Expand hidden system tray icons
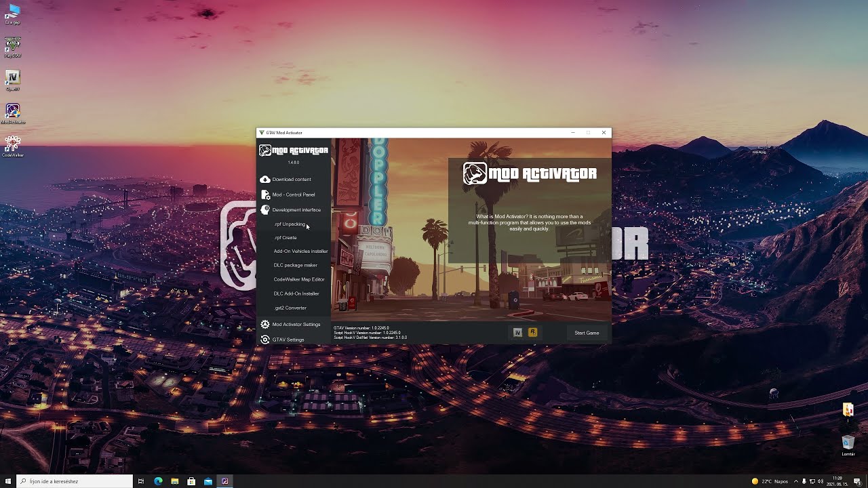Image resolution: width=868 pixels, height=488 pixels. (x=796, y=481)
